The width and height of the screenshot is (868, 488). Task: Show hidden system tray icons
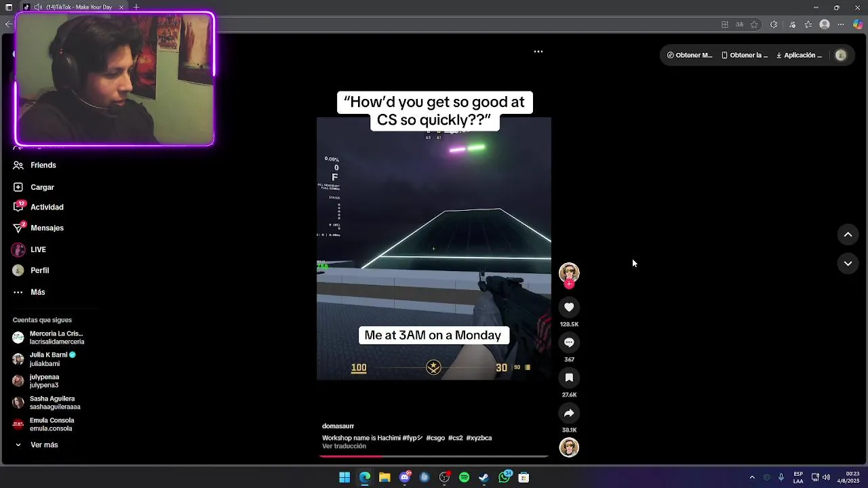[x=751, y=478]
